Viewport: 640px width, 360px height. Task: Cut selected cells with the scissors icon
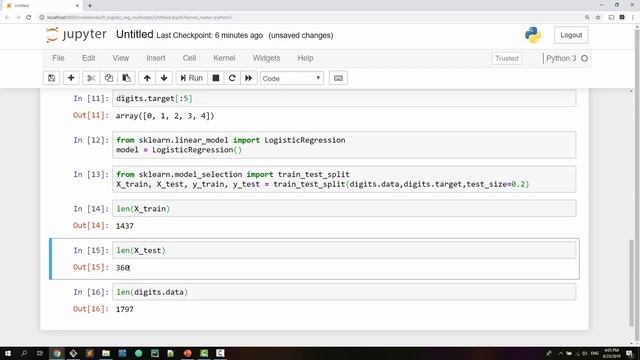point(91,78)
